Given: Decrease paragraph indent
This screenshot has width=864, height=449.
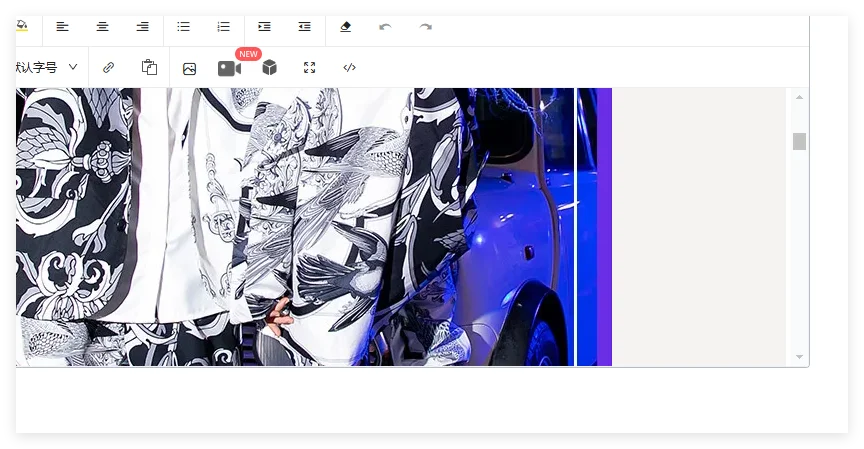Looking at the screenshot, I should [x=305, y=26].
